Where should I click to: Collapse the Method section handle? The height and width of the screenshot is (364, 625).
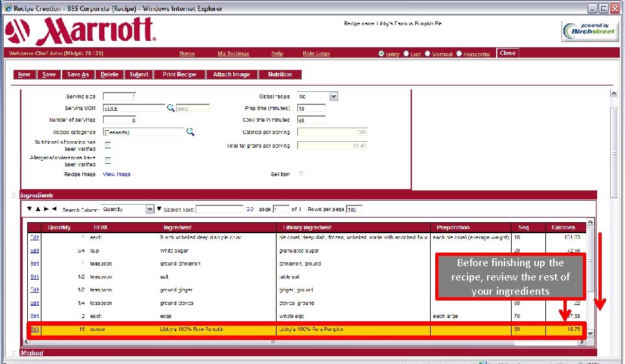[13, 353]
